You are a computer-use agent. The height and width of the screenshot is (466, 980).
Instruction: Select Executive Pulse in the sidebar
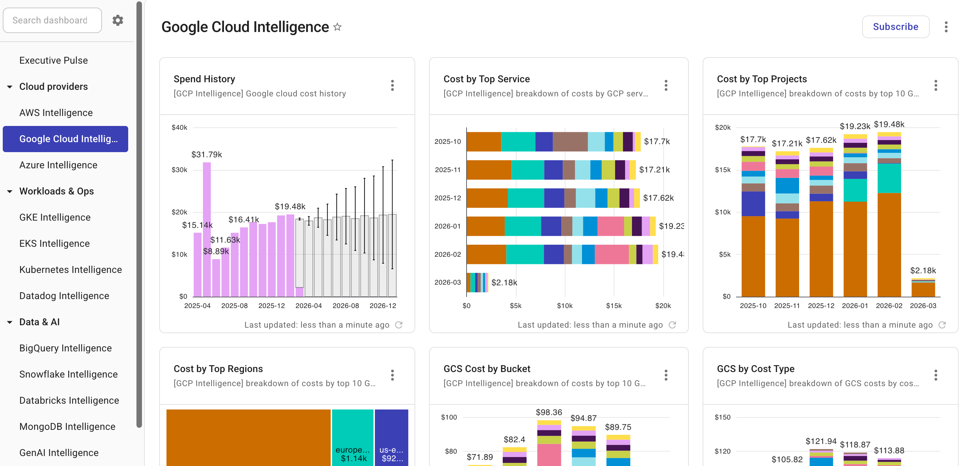click(53, 60)
